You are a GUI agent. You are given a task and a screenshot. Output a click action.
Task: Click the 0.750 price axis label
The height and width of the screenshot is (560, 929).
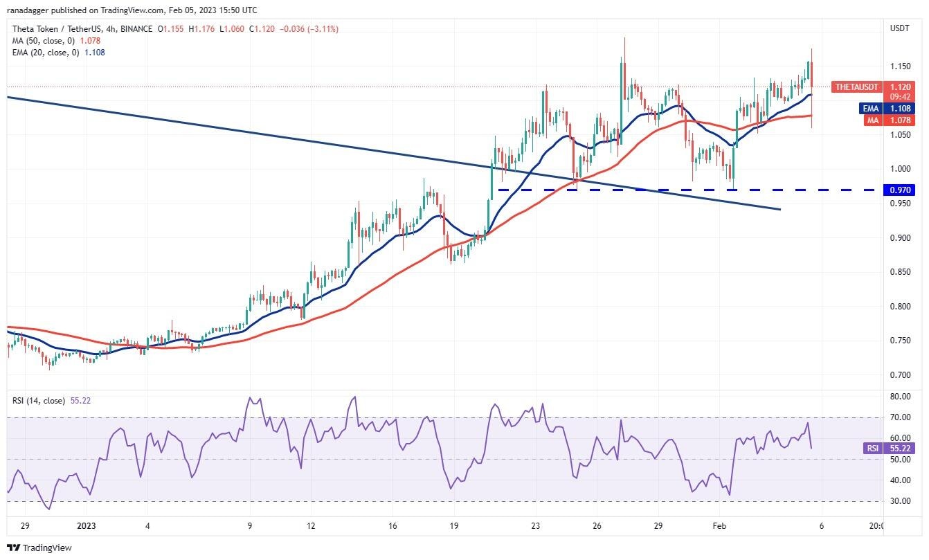pos(900,341)
